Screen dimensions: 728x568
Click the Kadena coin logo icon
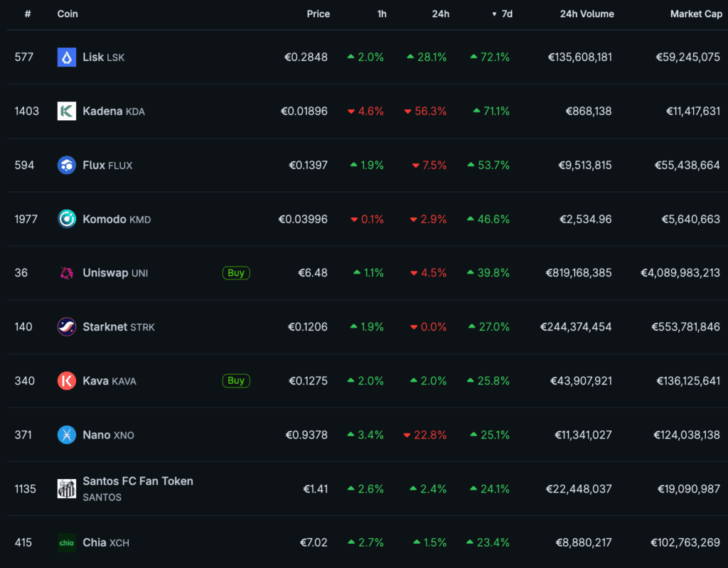66,111
